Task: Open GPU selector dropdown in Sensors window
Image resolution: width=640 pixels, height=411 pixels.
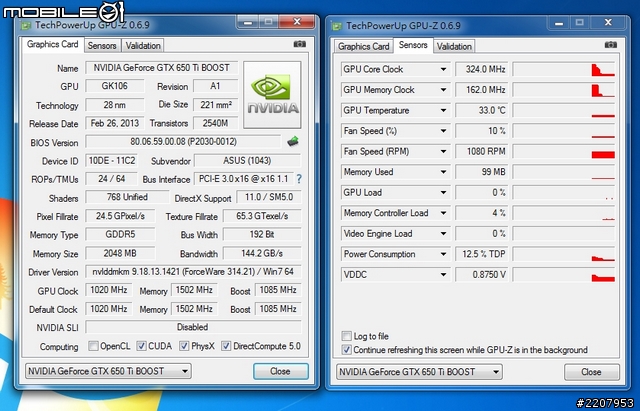Action: [x=419, y=372]
